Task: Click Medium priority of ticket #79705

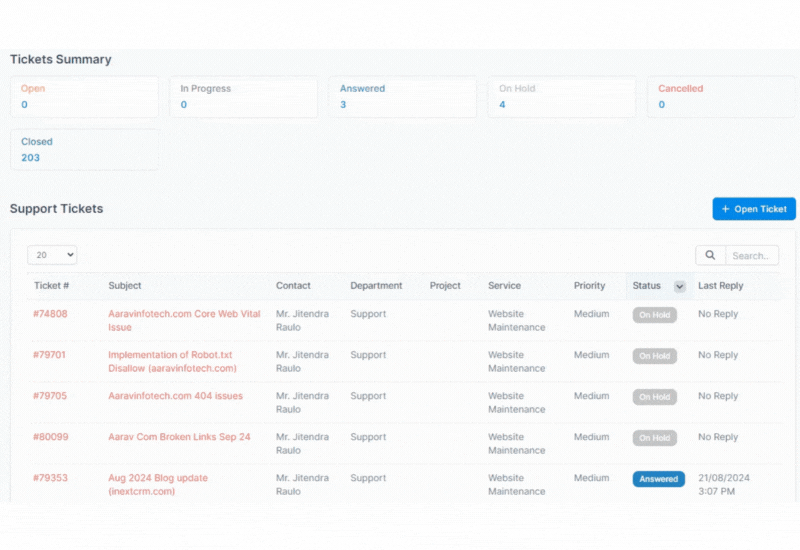Action: click(x=591, y=396)
